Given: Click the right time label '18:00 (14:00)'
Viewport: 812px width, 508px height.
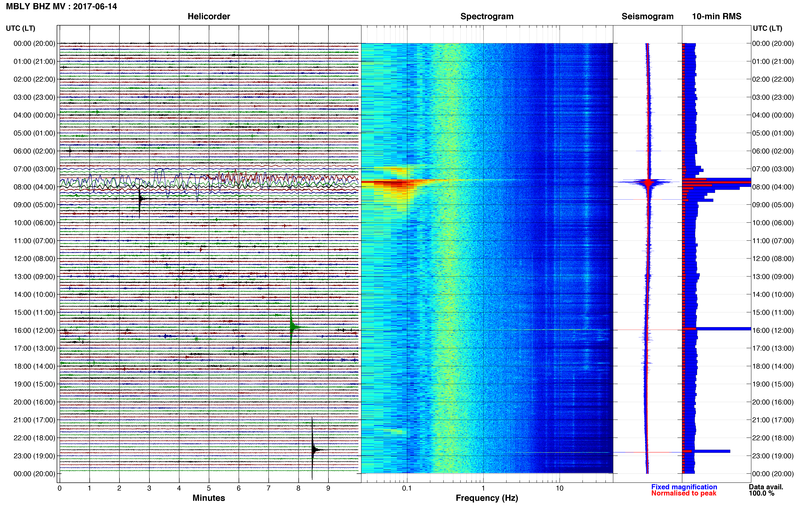Looking at the screenshot, I should (773, 366).
